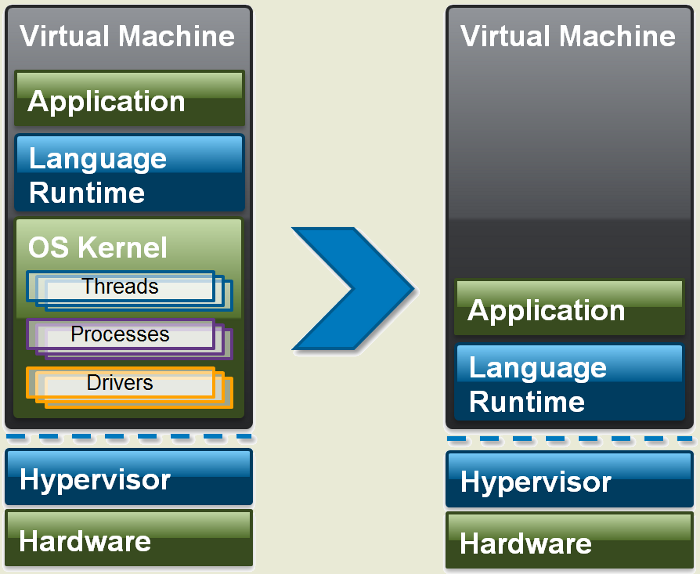700x574 pixels.
Task: Click the left Virtual Machine title
Action: click(x=127, y=36)
